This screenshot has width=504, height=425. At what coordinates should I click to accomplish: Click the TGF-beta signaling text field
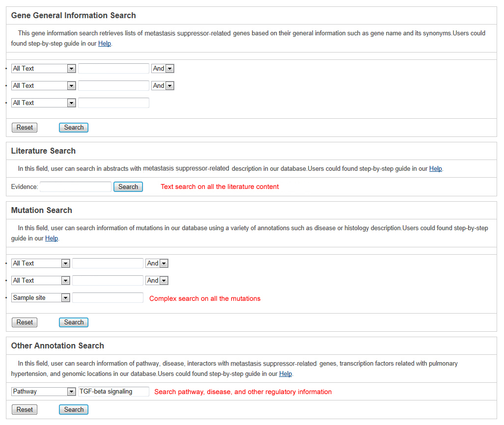pos(113,392)
